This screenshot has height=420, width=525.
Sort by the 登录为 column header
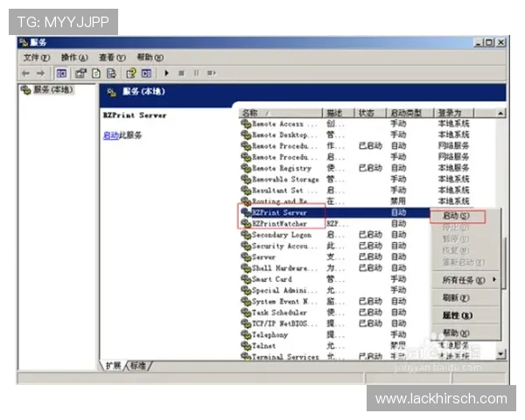(454, 113)
